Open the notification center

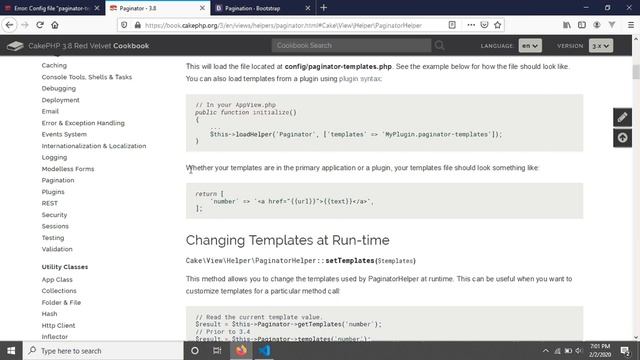tap(624, 351)
